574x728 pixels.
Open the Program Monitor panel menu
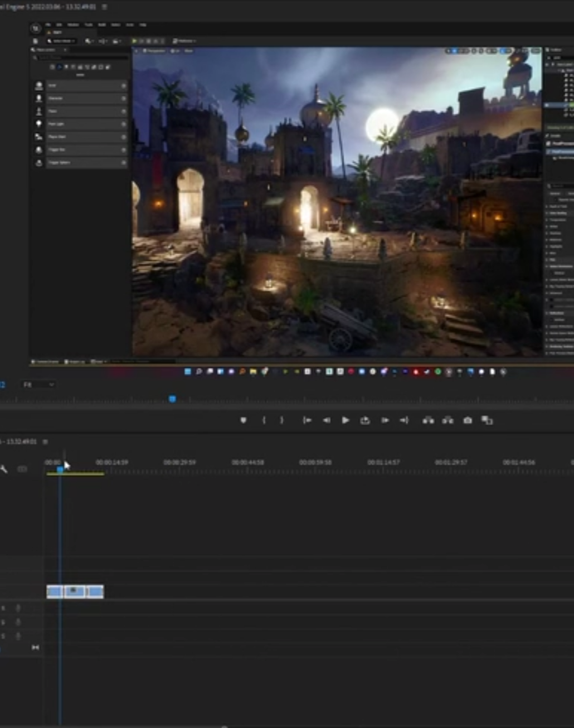[104, 7]
